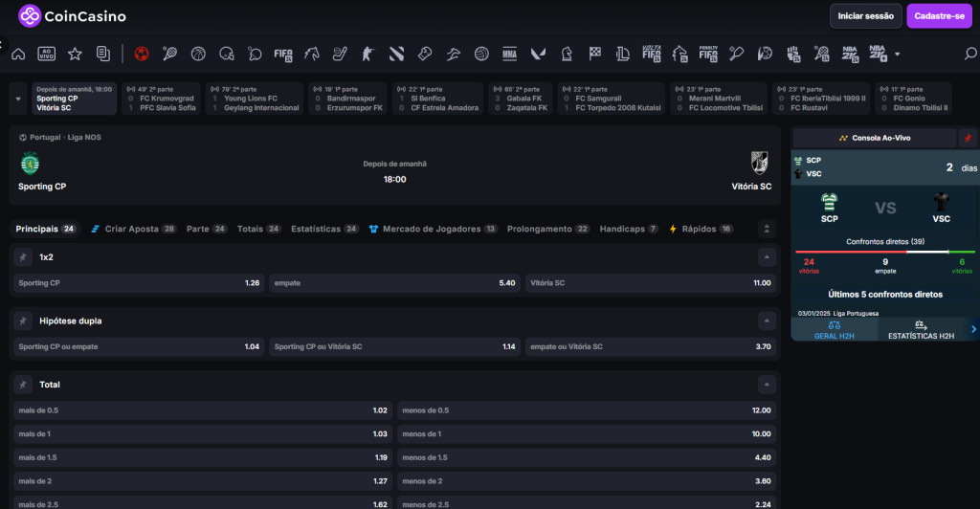The height and width of the screenshot is (509, 980).
Task: Open the bet slip documents icon
Action: (103, 55)
